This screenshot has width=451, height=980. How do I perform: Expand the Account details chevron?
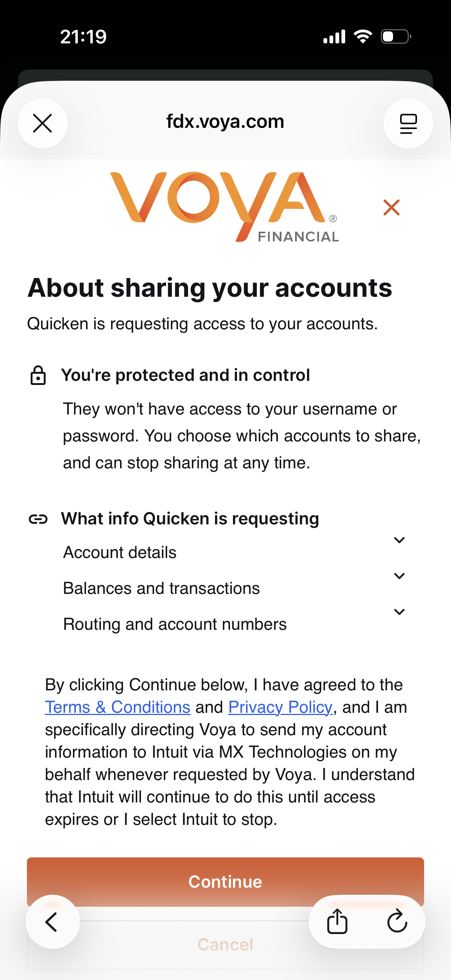399,540
